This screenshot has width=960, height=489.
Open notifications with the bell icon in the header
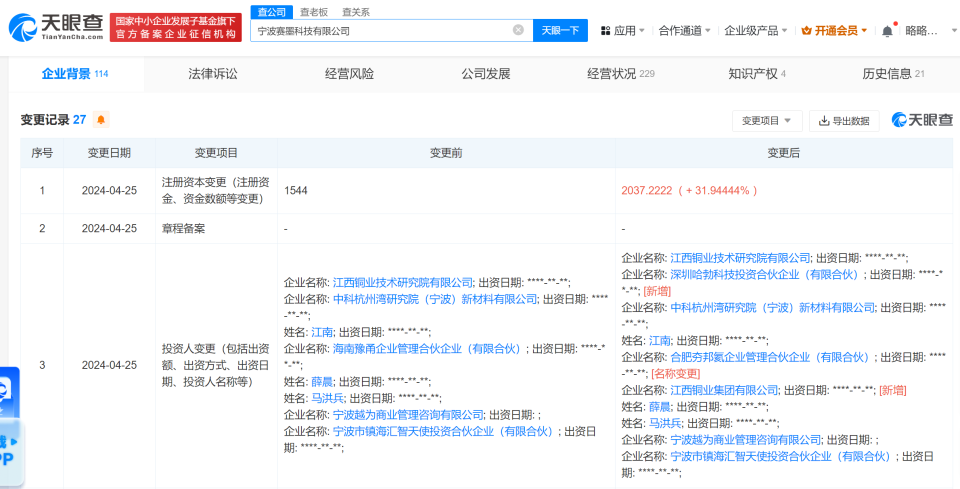887,31
